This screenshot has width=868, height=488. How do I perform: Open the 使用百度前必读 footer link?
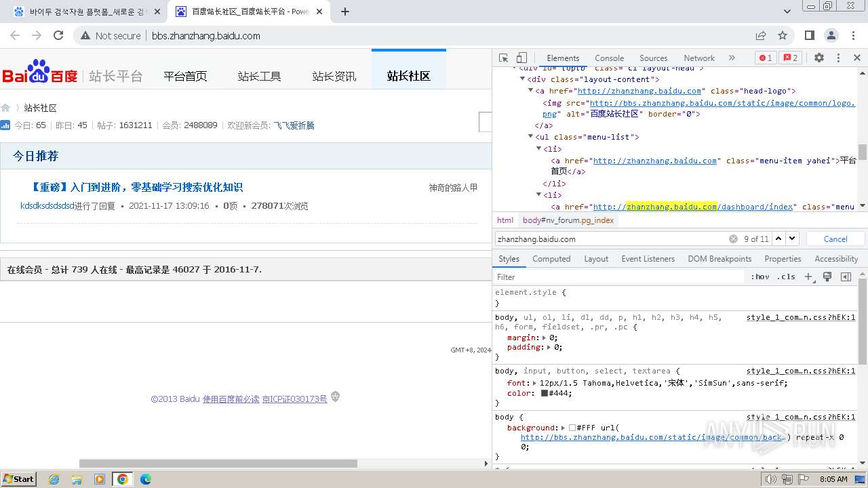click(231, 399)
